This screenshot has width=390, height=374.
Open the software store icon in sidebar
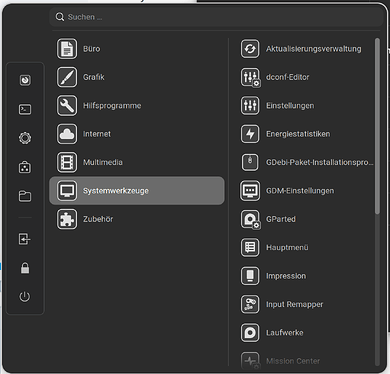[25, 167]
